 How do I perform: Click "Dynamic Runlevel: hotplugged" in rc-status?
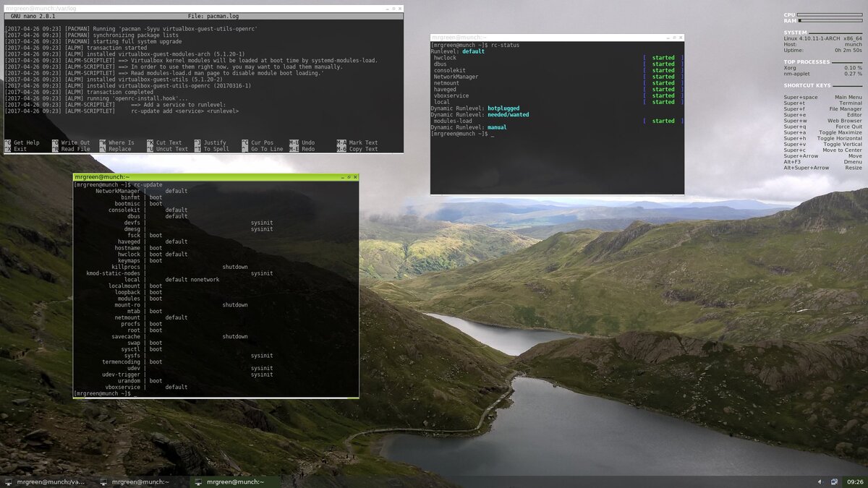475,108
